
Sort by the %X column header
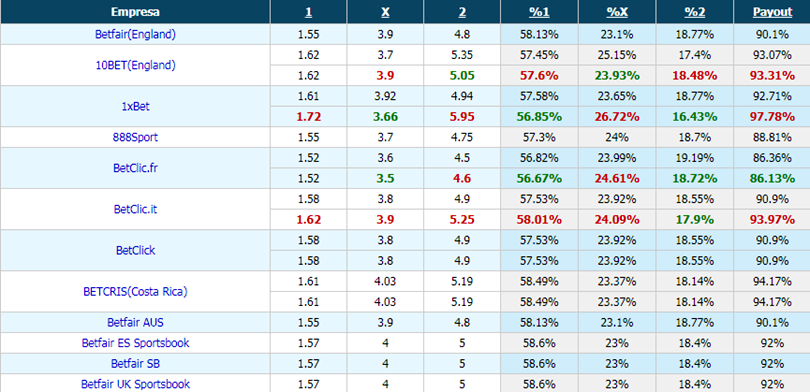click(617, 12)
